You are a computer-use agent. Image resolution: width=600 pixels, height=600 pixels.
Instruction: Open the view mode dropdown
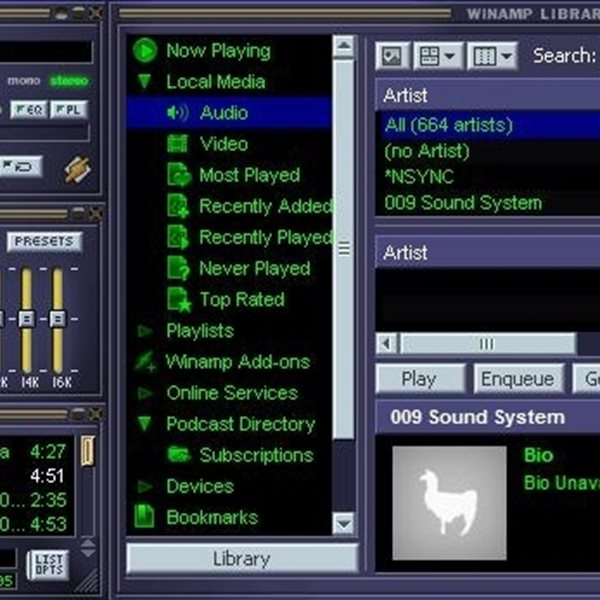tap(439, 56)
